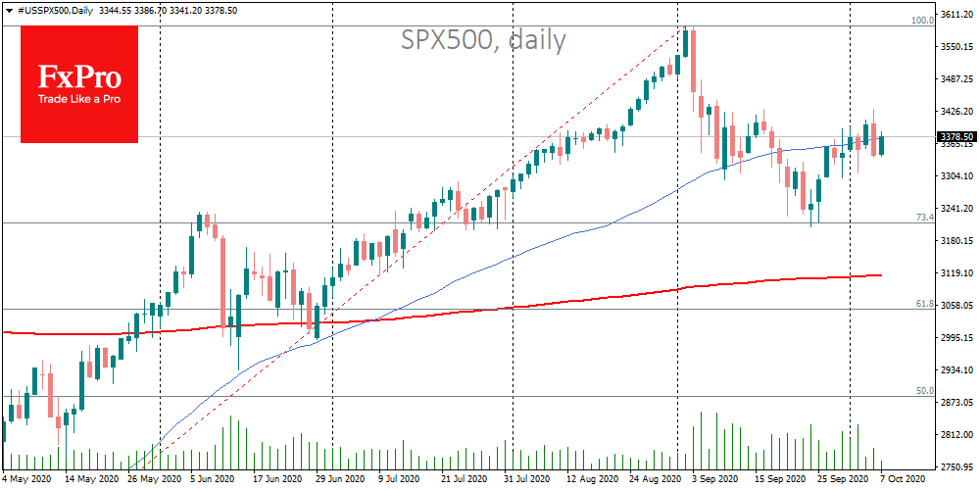This screenshot has width=980, height=490.
Task: Click the small triangle before #USSPX500
Action: click(x=5, y=8)
